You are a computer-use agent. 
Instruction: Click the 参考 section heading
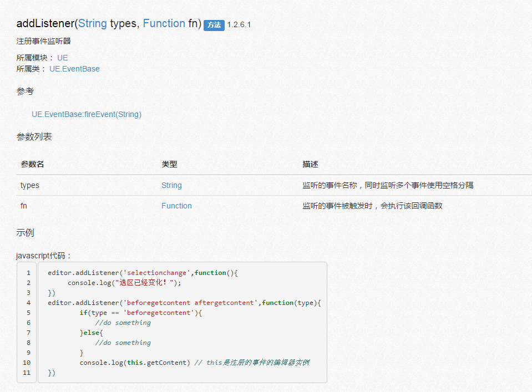25,91
